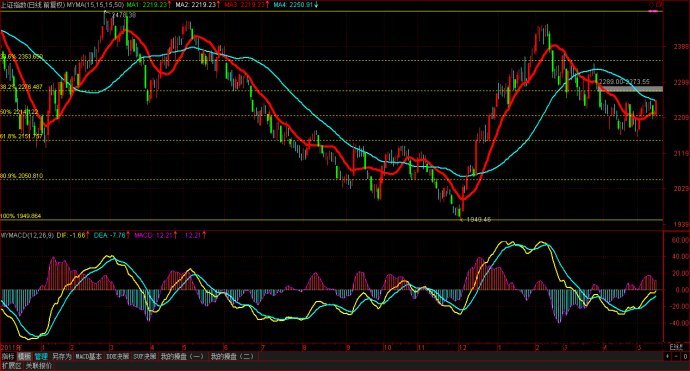Open the 管理 manage button

click(40, 356)
